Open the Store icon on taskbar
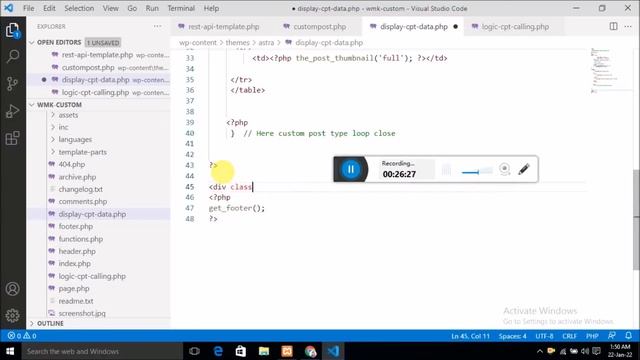This screenshot has width=640, height=360. 241,351
